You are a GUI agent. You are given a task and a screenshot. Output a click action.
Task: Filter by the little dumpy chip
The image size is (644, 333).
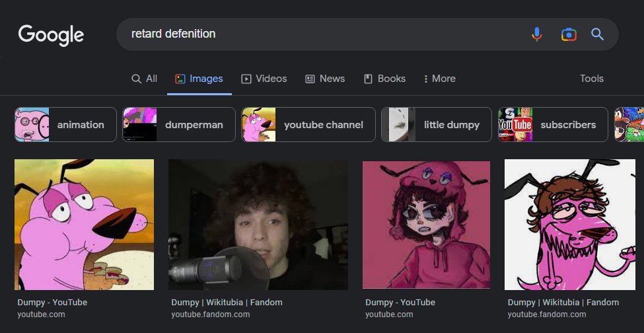click(x=436, y=124)
